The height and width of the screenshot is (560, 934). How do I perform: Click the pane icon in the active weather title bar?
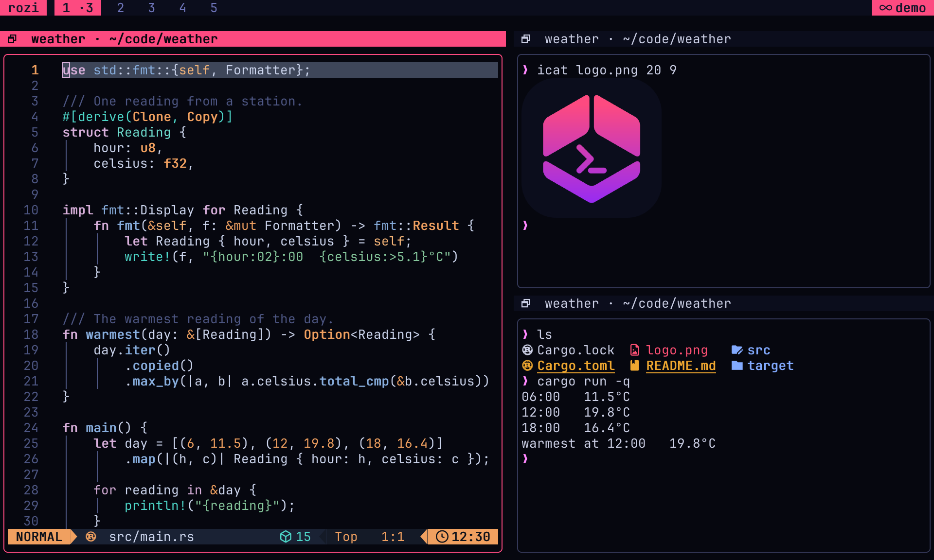point(12,39)
